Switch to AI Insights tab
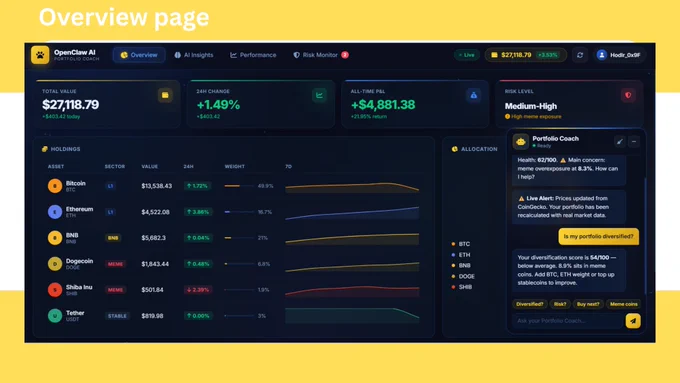 (x=194, y=55)
